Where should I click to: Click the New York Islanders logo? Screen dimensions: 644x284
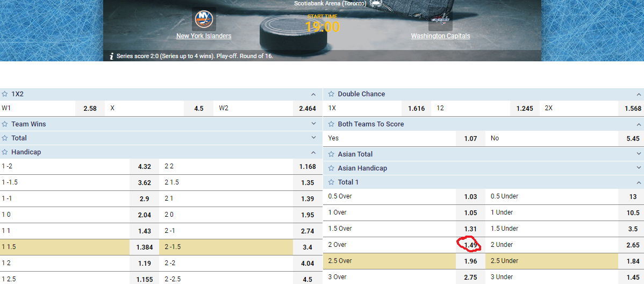tap(204, 19)
